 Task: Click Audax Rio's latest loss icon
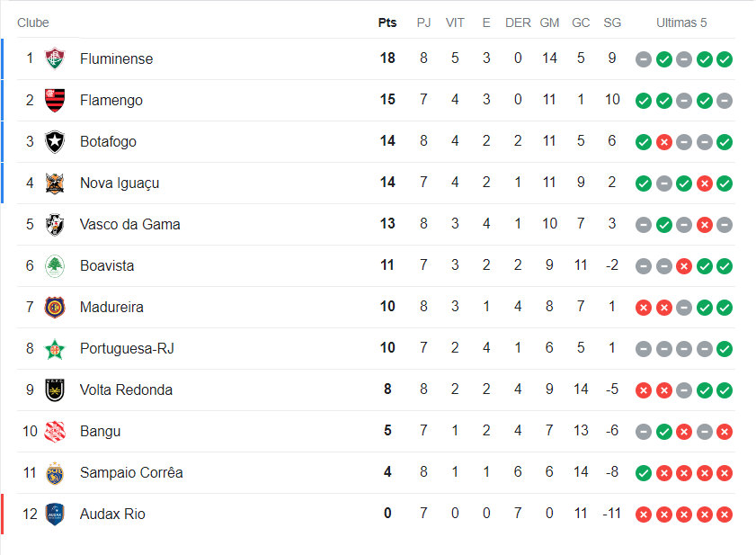pos(725,515)
